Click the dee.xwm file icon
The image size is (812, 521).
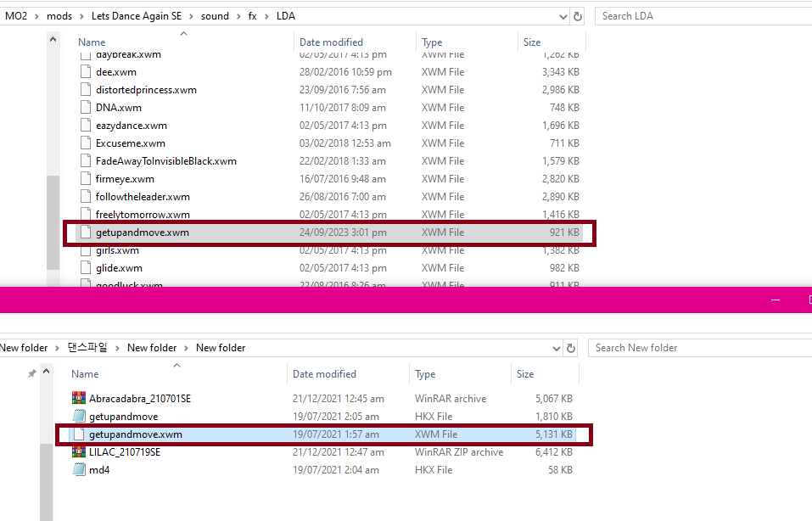[x=86, y=71]
